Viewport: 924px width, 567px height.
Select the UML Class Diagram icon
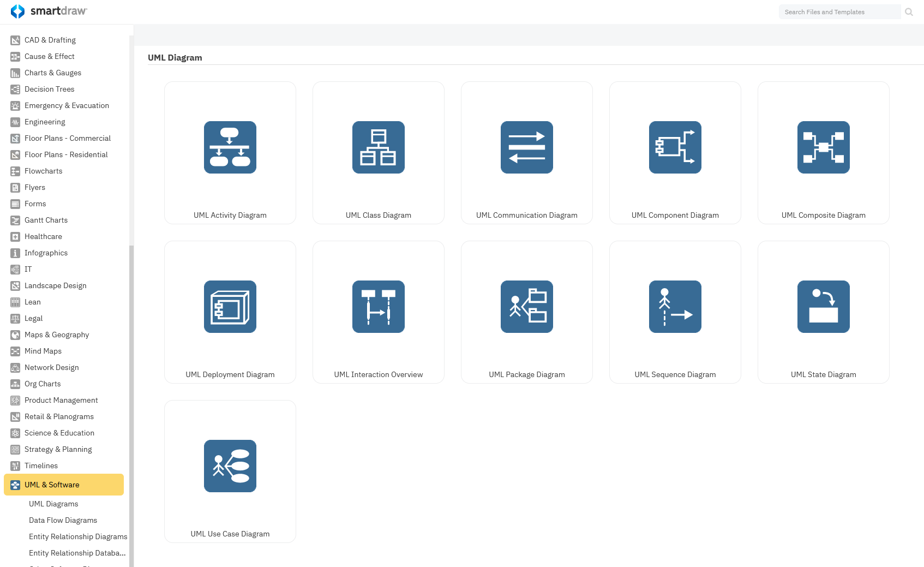tap(378, 147)
